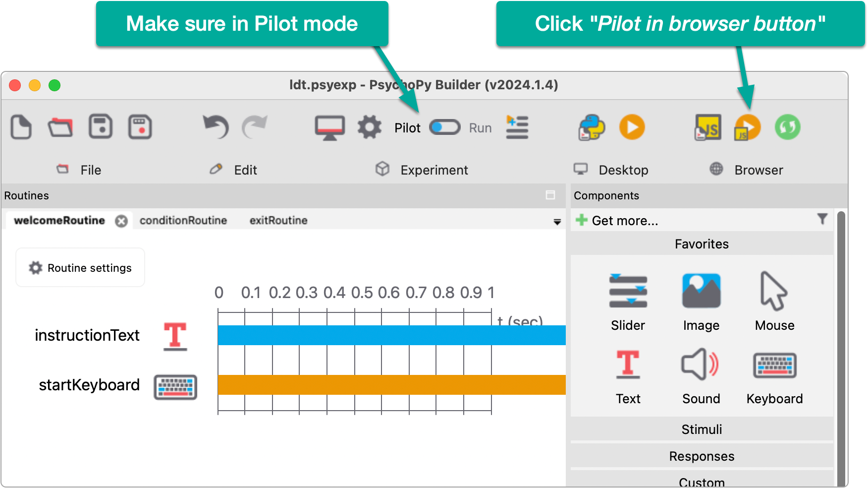
Task: Add a Keyboard component from Favorites
Action: 775,378
